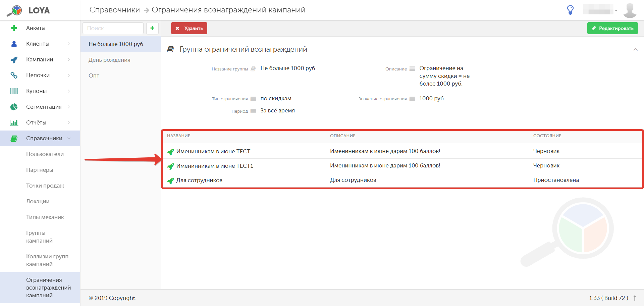
Task: Click the СОСТОЯНИЕ column header
Action: [x=547, y=136]
